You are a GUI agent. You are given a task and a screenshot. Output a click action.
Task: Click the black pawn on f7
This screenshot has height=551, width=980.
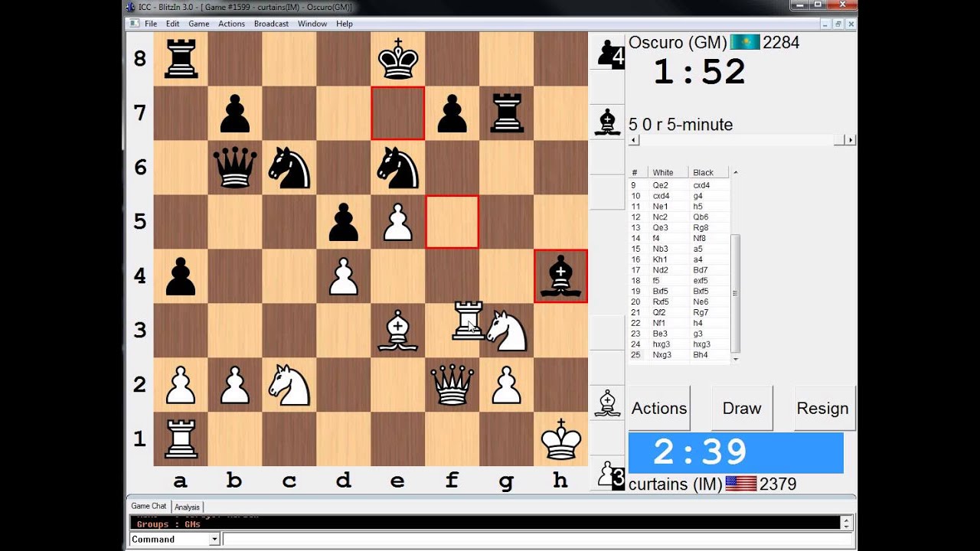pos(452,113)
